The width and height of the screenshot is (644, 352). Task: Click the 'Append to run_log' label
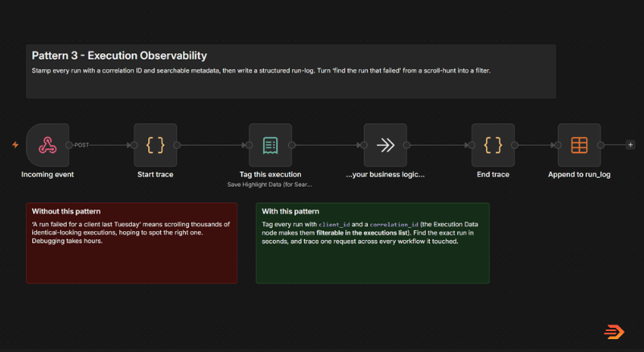579,175
